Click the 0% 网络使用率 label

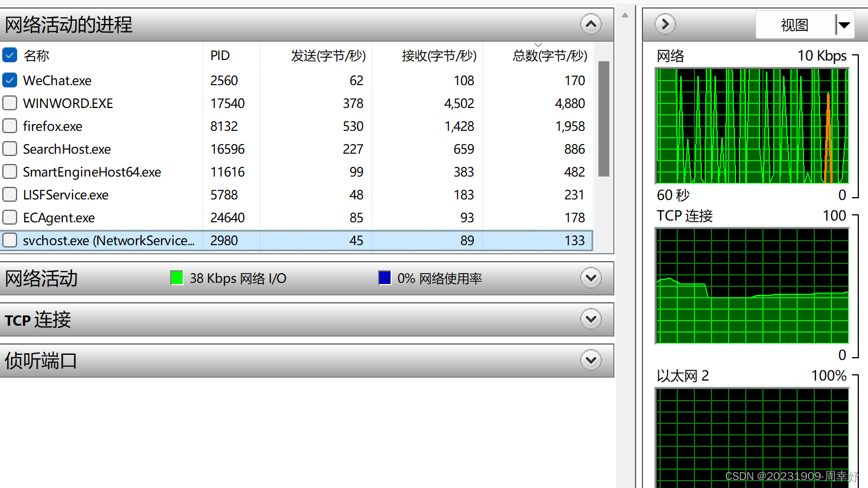click(440, 278)
